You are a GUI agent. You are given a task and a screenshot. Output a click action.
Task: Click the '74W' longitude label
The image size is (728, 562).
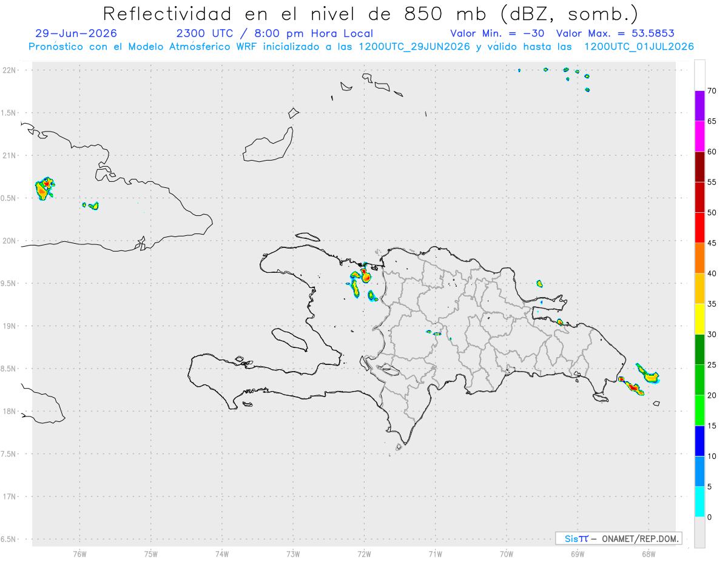click(222, 554)
